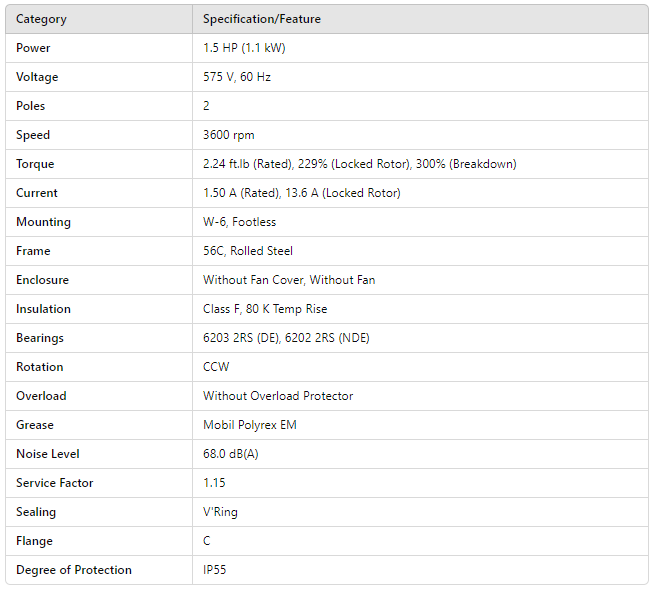Select the 3600 rpm speed value

pos(226,135)
